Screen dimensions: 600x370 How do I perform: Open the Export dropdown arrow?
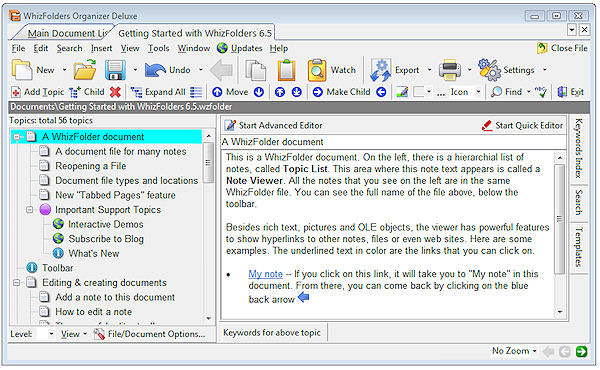click(429, 70)
